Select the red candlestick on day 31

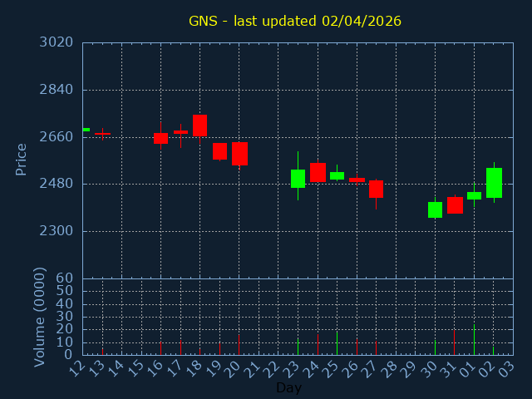pyautogui.click(x=455, y=205)
